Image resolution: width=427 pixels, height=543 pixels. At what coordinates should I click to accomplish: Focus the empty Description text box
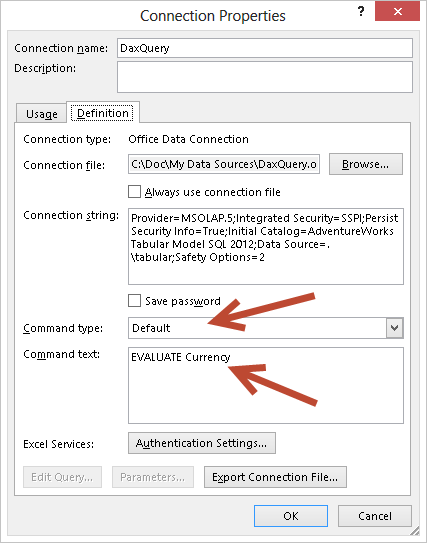(265, 77)
